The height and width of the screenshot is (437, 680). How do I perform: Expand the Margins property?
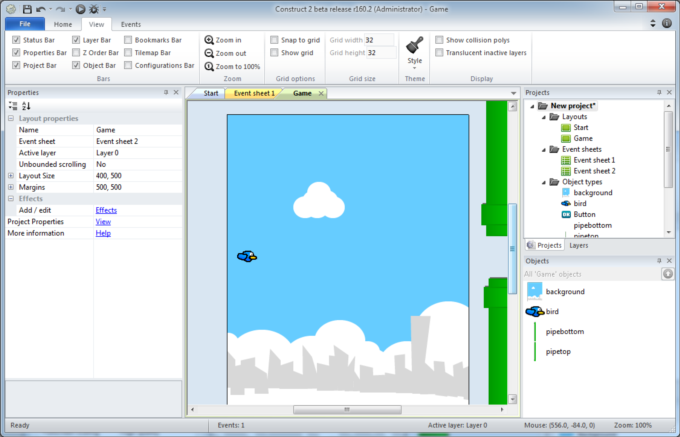tap(11, 187)
